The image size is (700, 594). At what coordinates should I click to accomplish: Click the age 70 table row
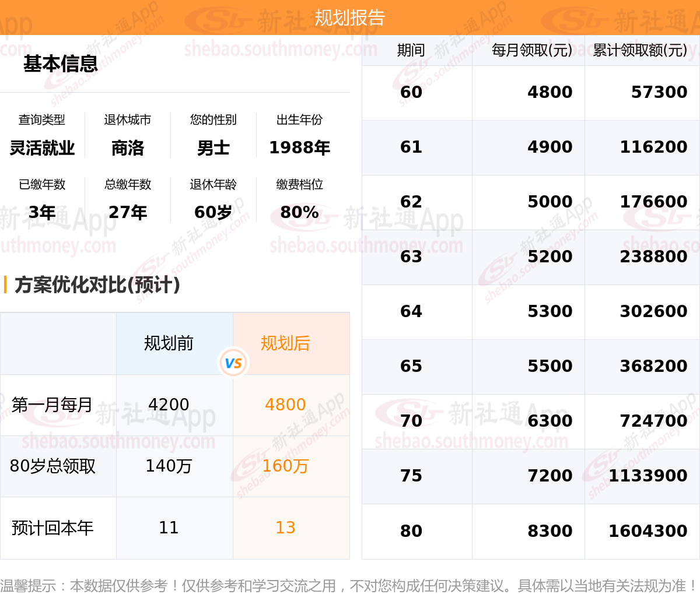pyautogui.click(x=531, y=421)
